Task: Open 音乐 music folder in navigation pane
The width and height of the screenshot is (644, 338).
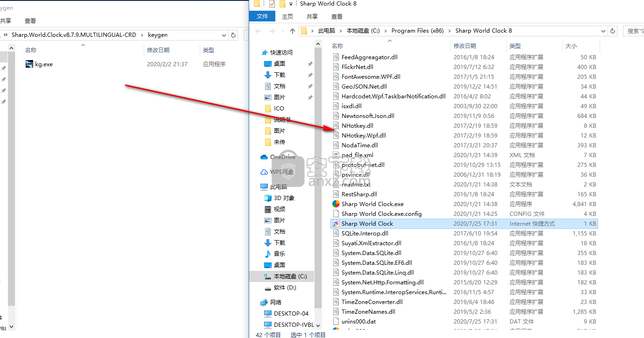Action: tap(274, 254)
